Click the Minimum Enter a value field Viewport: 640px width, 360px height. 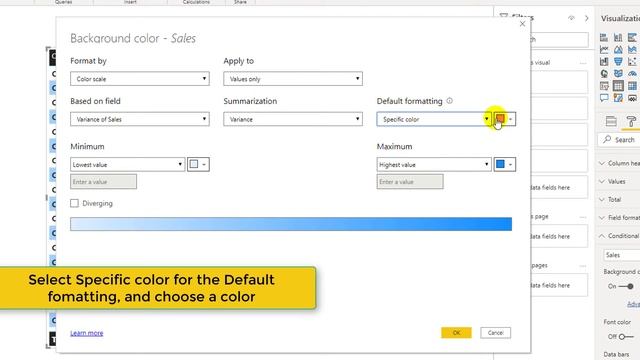click(x=103, y=182)
